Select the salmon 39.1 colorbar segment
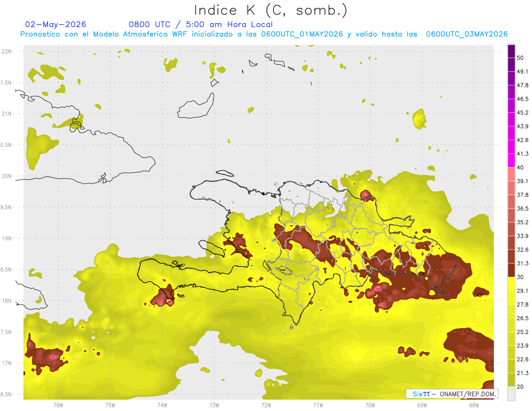 click(511, 174)
